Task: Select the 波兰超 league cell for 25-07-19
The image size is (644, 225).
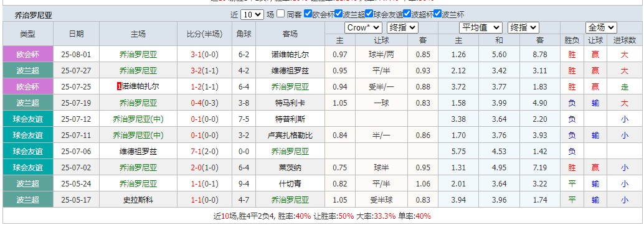Action: click(x=29, y=103)
